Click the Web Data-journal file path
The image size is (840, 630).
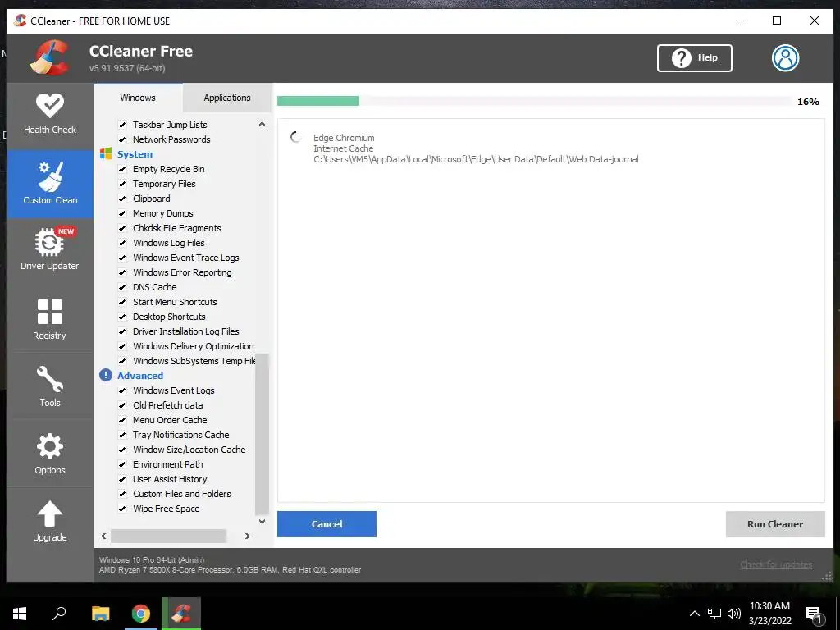click(476, 159)
